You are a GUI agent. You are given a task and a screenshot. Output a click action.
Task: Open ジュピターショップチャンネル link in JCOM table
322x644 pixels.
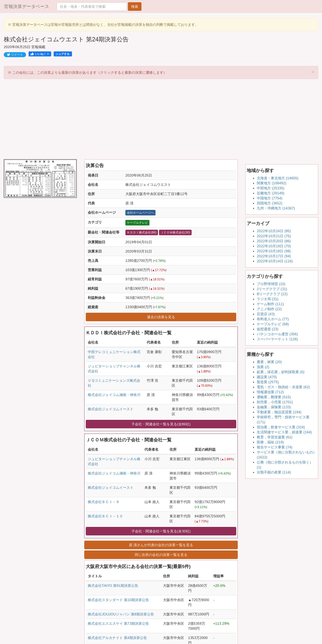pos(114,461)
